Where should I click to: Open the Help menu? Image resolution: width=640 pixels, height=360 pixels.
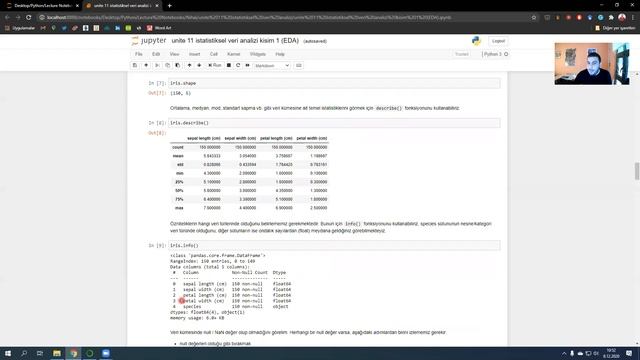coord(280,54)
